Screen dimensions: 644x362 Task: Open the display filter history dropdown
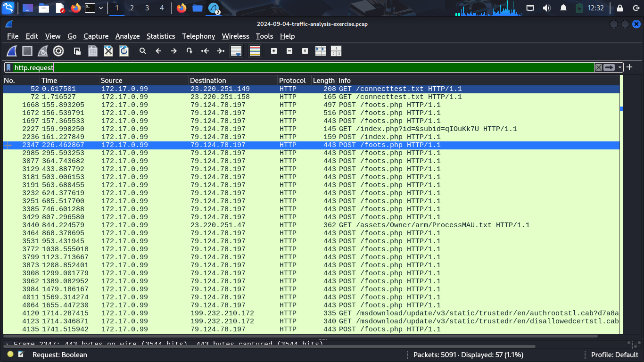[620, 67]
